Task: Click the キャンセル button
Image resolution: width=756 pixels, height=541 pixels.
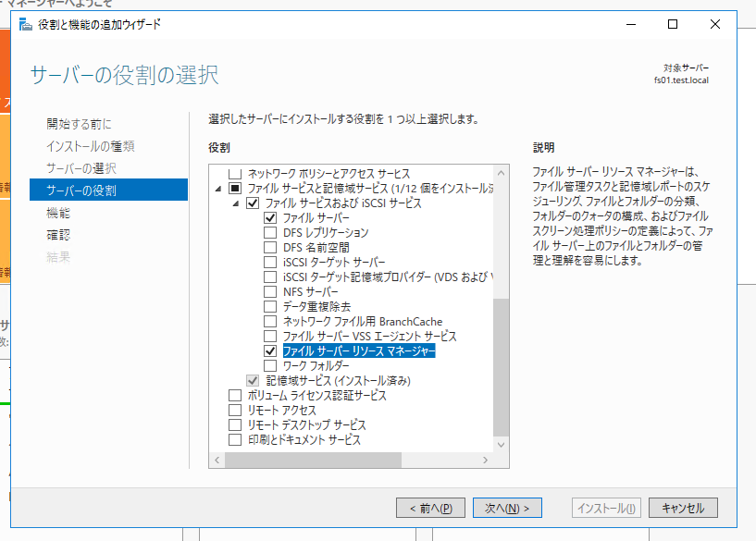Action: pyautogui.click(x=683, y=508)
